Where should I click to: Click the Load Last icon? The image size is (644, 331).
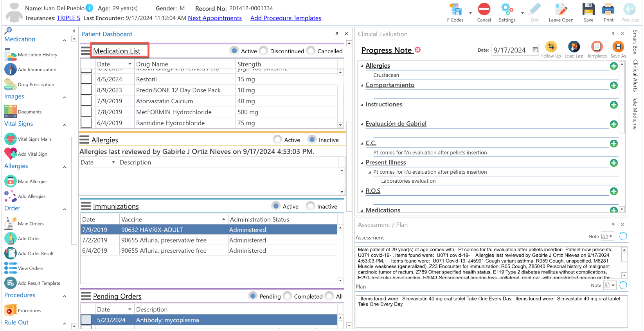(x=574, y=47)
